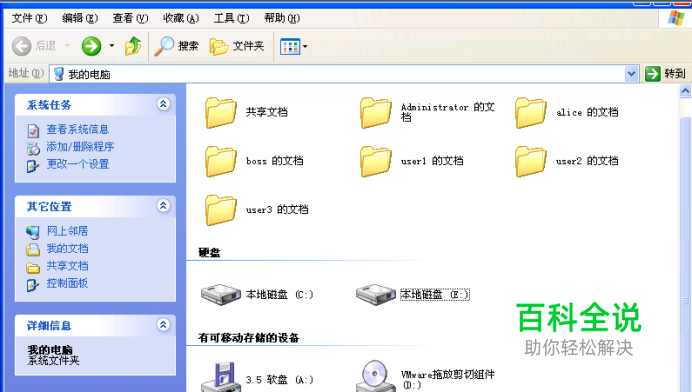The width and height of the screenshot is (692, 392).
Task: Click the 网上邻居 network icon
Action: pos(33,232)
